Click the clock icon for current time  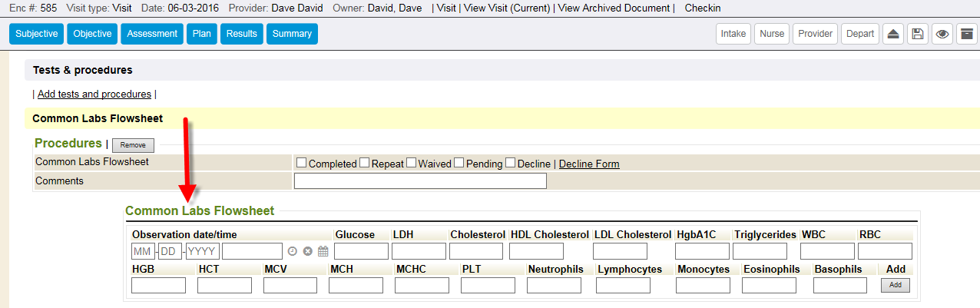[292, 251]
